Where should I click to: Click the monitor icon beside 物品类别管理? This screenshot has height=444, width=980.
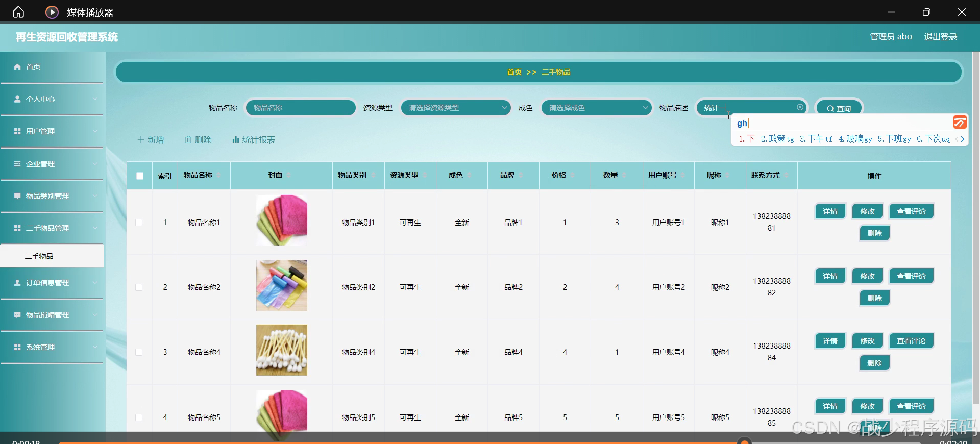(17, 196)
